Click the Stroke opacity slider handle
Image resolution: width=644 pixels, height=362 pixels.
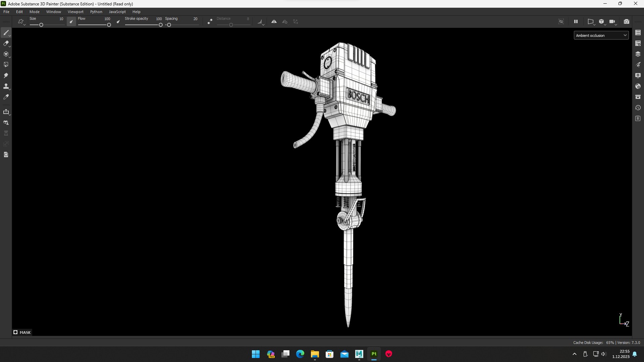tap(161, 25)
